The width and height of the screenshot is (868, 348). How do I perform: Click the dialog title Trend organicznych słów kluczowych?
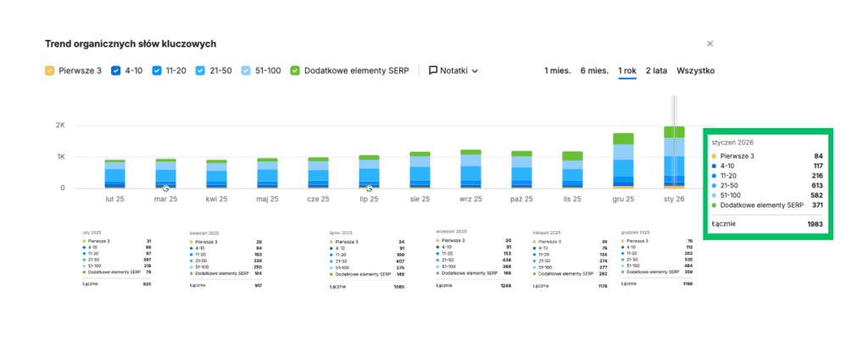tap(131, 44)
